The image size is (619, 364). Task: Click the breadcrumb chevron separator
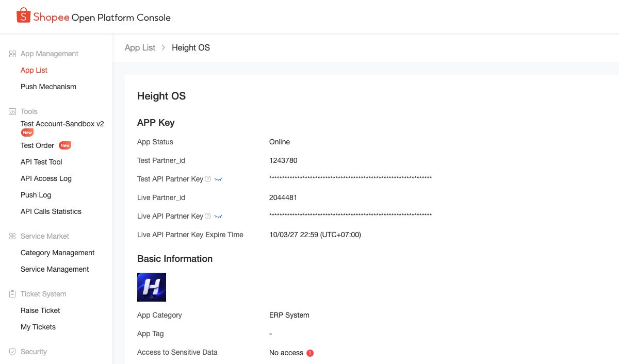pyautogui.click(x=164, y=47)
